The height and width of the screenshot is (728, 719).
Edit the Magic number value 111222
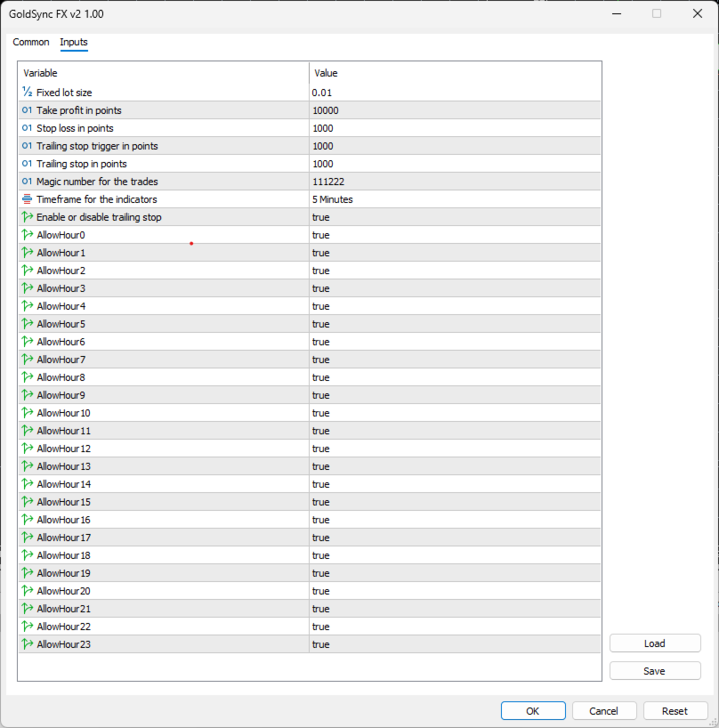pyautogui.click(x=328, y=182)
